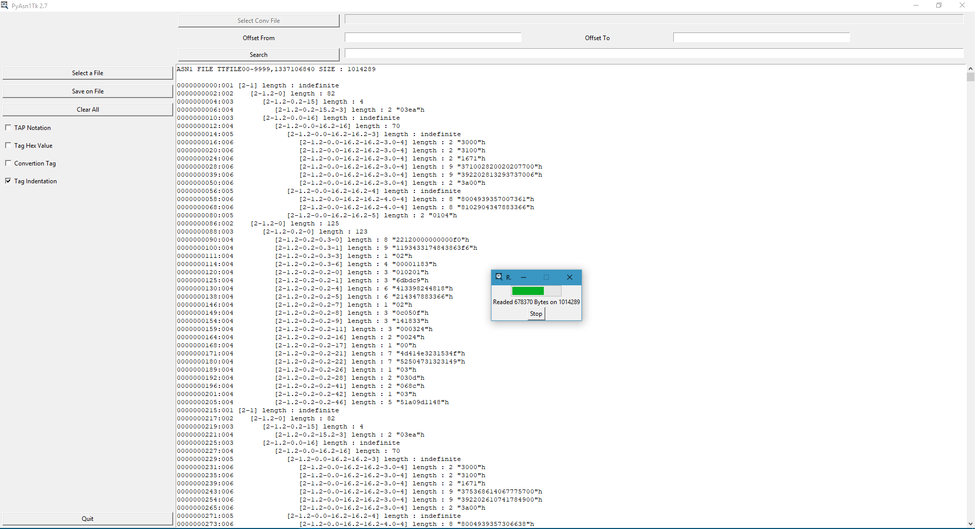Enable the Tag Hex Value checkbox
The image size is (980, 529).
(8, 145)
